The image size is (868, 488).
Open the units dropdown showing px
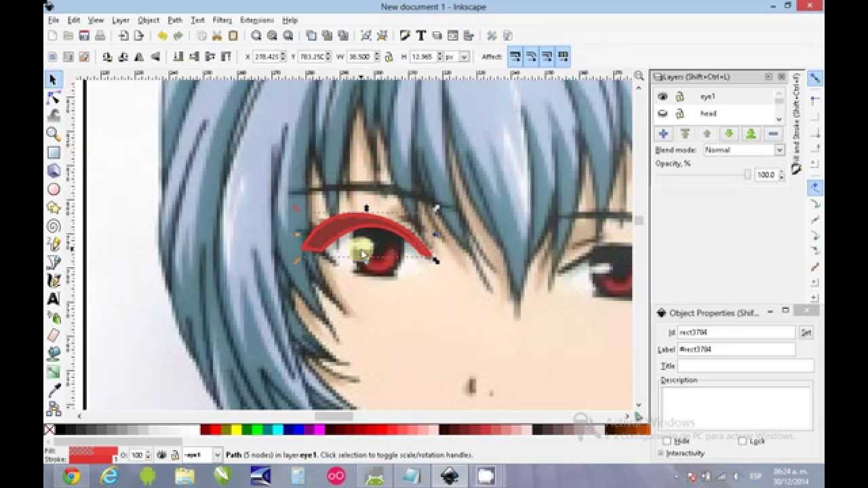[464, 56]
